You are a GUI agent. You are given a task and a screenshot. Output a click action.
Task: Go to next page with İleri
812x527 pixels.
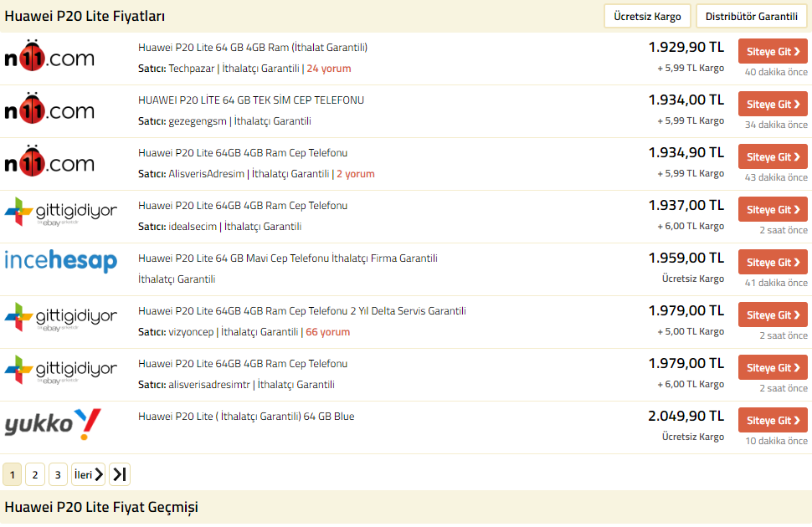click(x=88, y=475)
